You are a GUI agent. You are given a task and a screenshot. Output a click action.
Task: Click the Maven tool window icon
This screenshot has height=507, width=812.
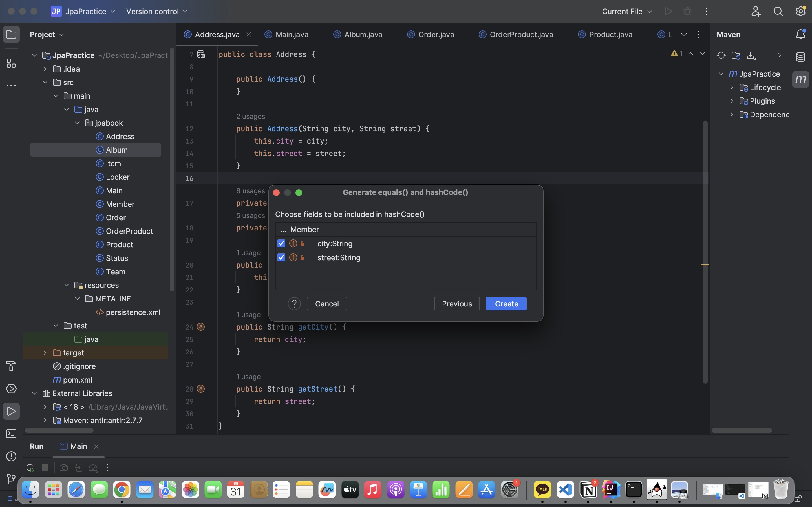click(800, 79)
